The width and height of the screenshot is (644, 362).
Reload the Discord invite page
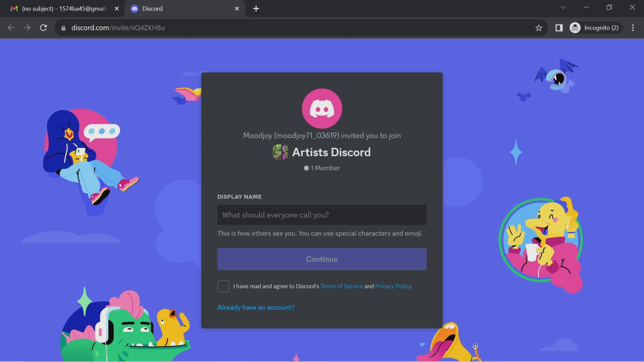pos(43,28)
